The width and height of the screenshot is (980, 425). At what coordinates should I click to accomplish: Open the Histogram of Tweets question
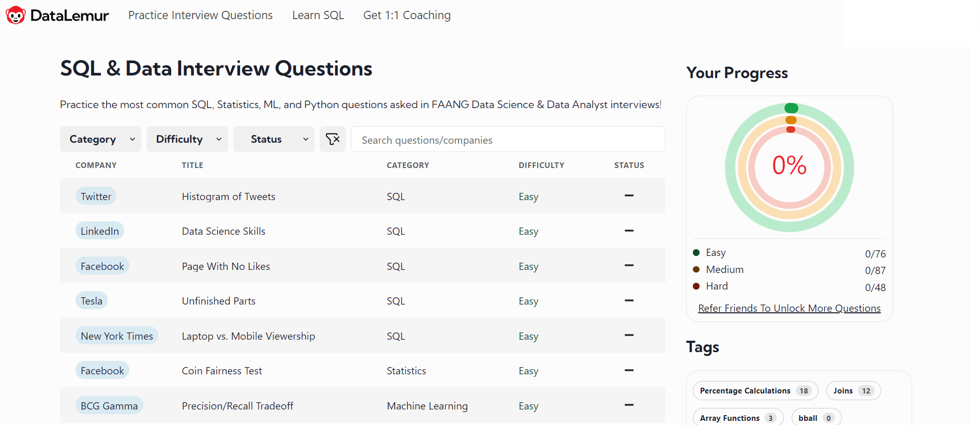pos(228,196)
